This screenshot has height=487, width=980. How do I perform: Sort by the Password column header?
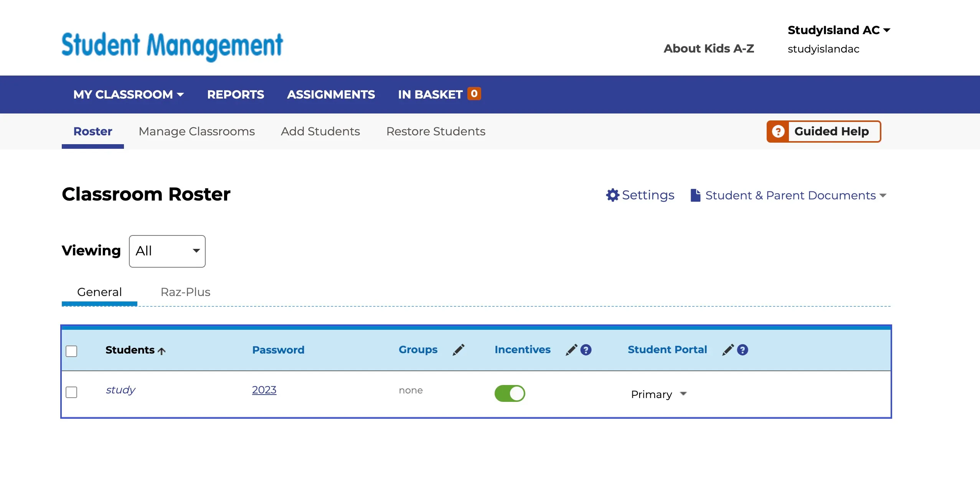[x=278, y=350]
